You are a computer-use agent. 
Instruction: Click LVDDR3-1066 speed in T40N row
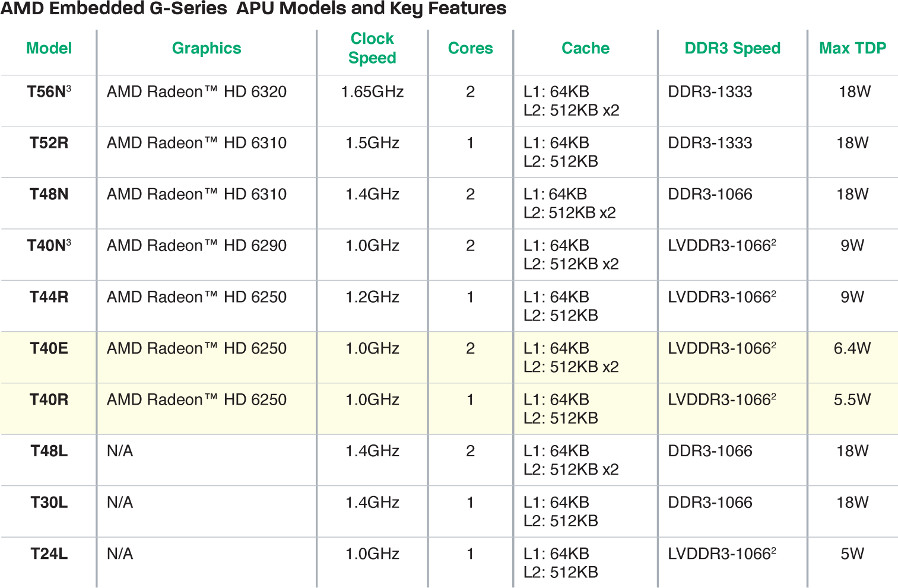(x=722, y=245)
